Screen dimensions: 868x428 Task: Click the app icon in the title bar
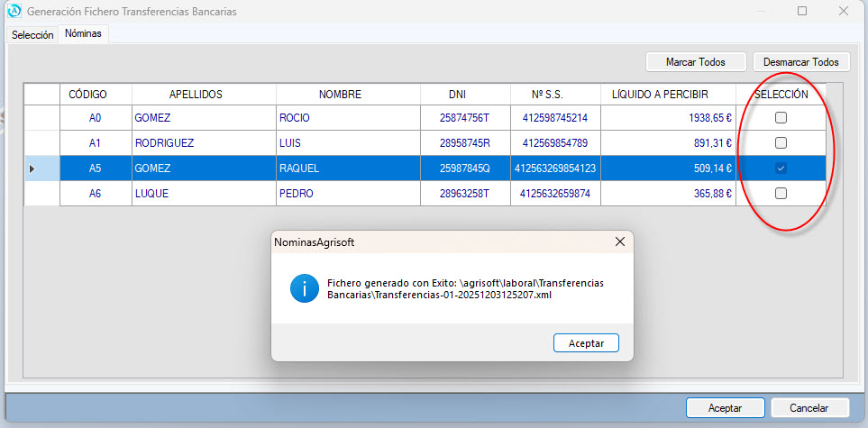(14, 12)
